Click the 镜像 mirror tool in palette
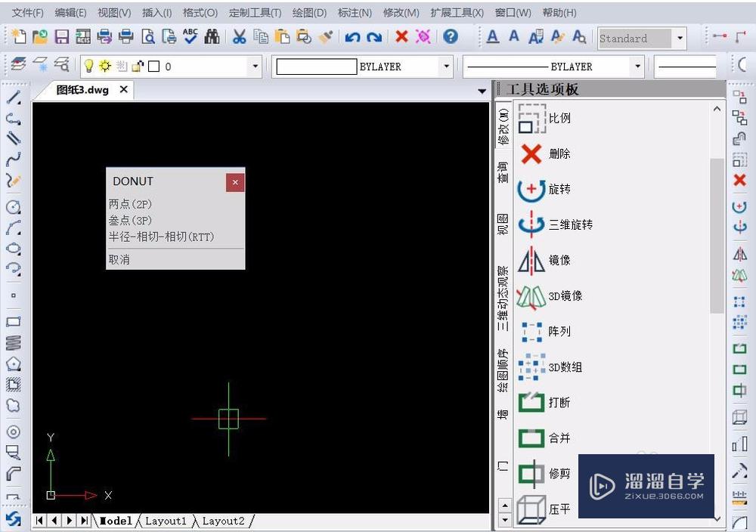Screen dimensions: 756x532 544,260
